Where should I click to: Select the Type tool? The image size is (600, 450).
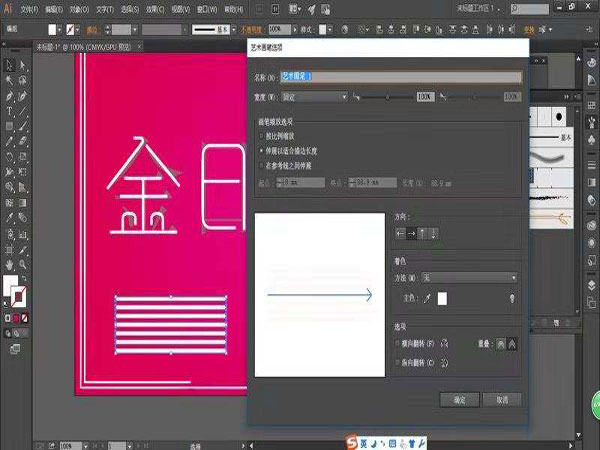tap(9, 111)
